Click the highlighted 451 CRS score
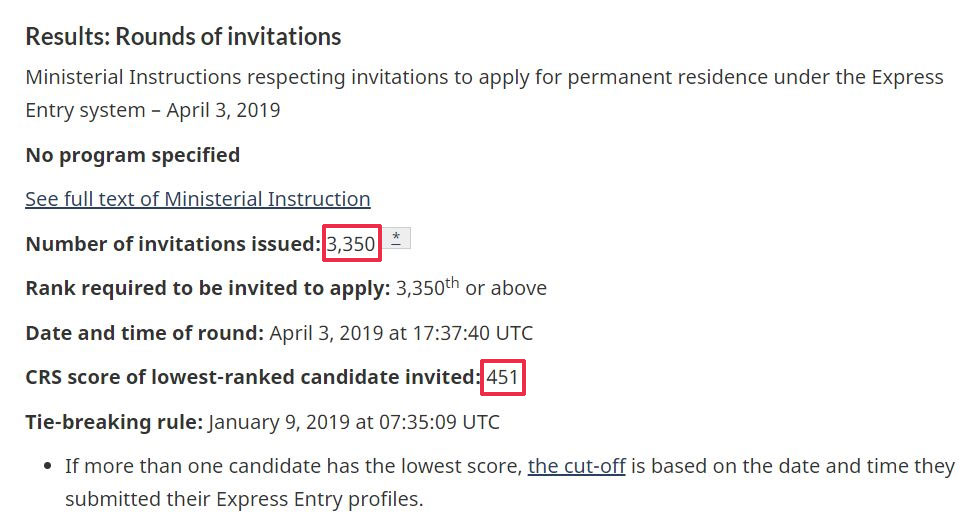This screenshot has width=976, height=522. pyautogui.click(x=503, y=377)
